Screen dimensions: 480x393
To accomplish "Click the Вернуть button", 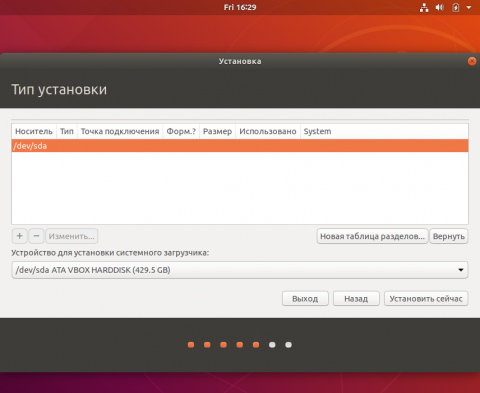I will tap(449, 236).
